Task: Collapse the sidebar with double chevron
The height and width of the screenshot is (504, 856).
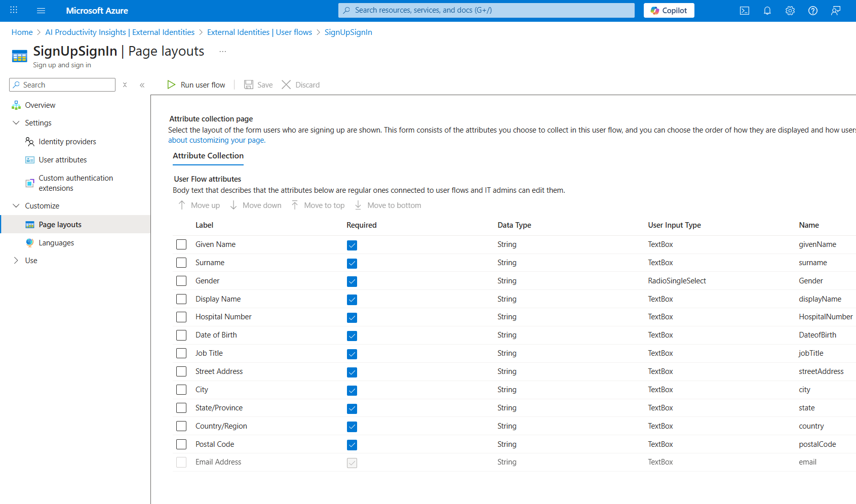Action: (x=142, y=85)
